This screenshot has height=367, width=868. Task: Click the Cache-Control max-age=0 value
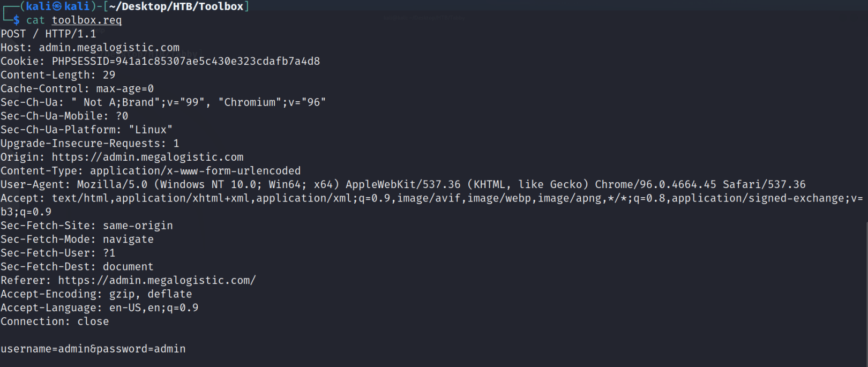click(125, 88)
